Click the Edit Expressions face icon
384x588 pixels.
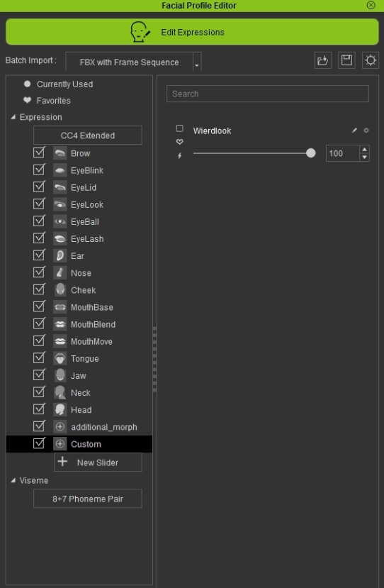tap(140, 32)
